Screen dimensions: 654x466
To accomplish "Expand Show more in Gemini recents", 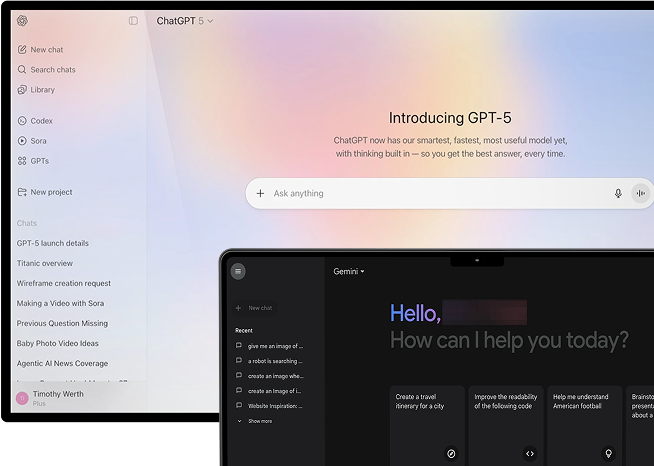I will pyautogui.click(x=258, y=421).
